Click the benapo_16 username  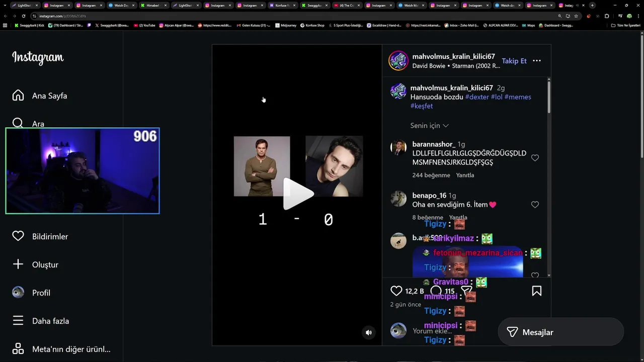point(429,196)
